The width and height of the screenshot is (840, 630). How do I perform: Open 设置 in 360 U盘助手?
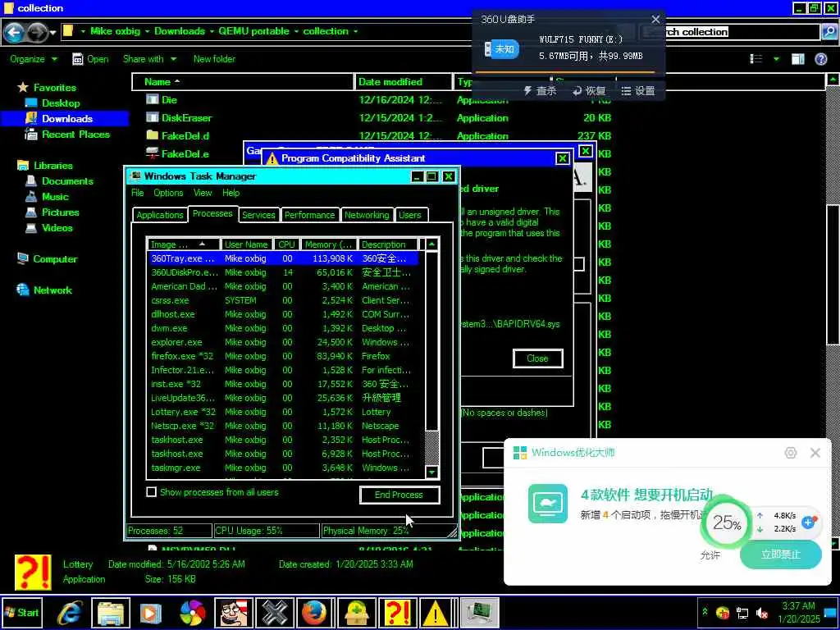(x=638, y=91)
